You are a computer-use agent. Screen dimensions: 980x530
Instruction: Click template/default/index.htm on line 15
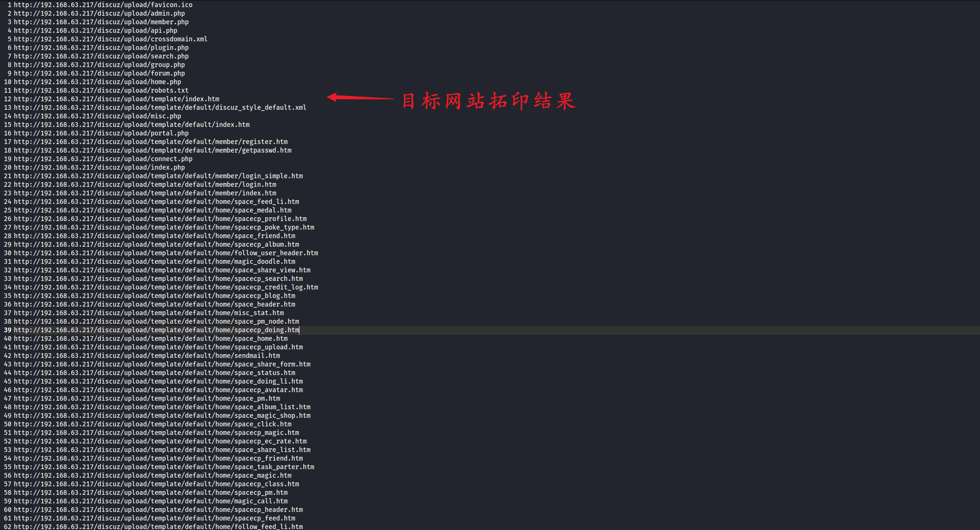click(x=132, y=125)
